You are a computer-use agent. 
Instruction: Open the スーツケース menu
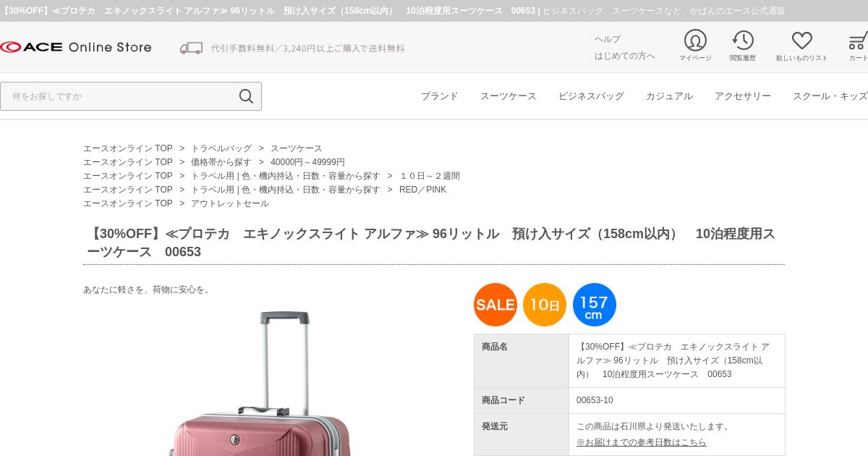point(509,96)
